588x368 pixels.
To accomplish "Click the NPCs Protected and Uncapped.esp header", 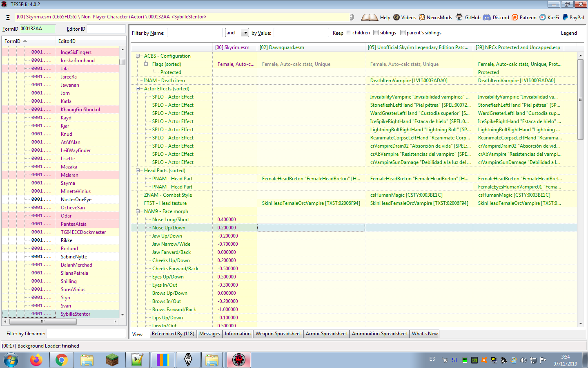I will click(519, 47).
